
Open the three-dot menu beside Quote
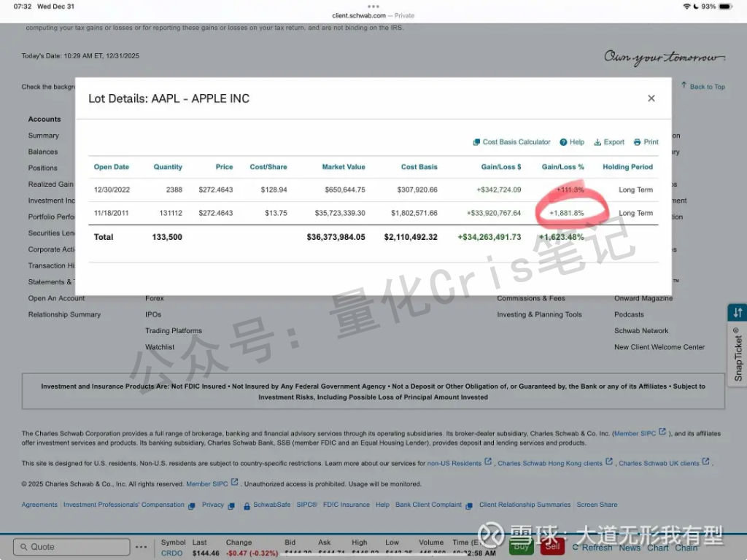[141, 547]
